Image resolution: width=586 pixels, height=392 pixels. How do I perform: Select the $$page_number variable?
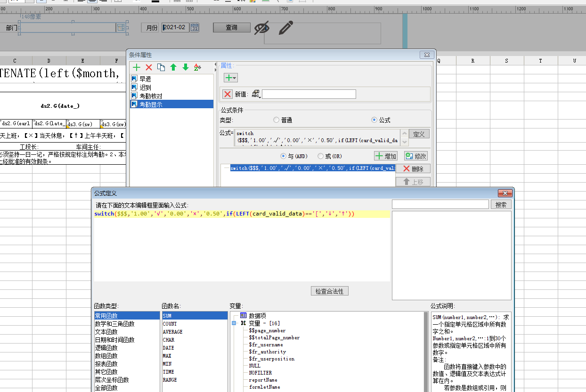point(267,330)
